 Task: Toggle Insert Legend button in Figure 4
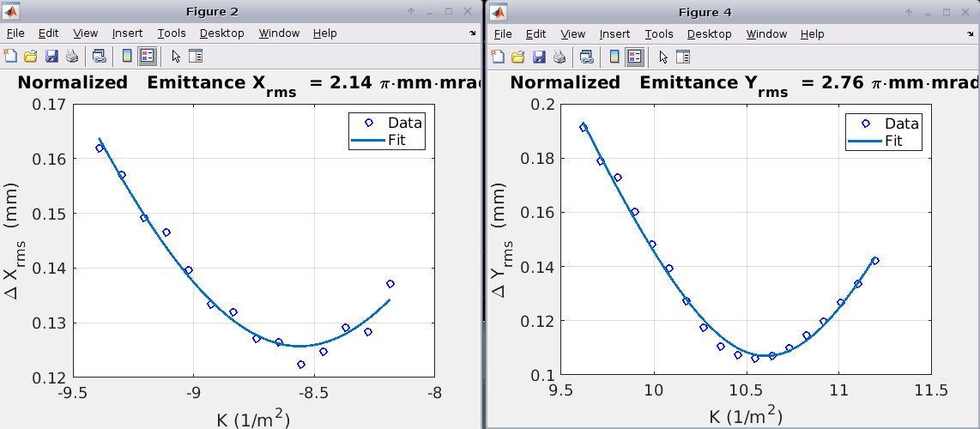(634, 57)
